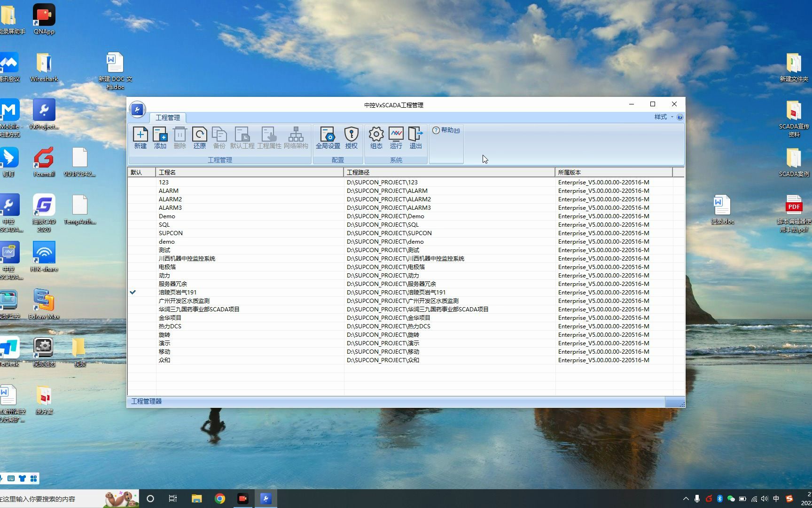This screenshot has height=508, width=812.
Task: Select the Demo project with capital D
Action: pos(167,216)
